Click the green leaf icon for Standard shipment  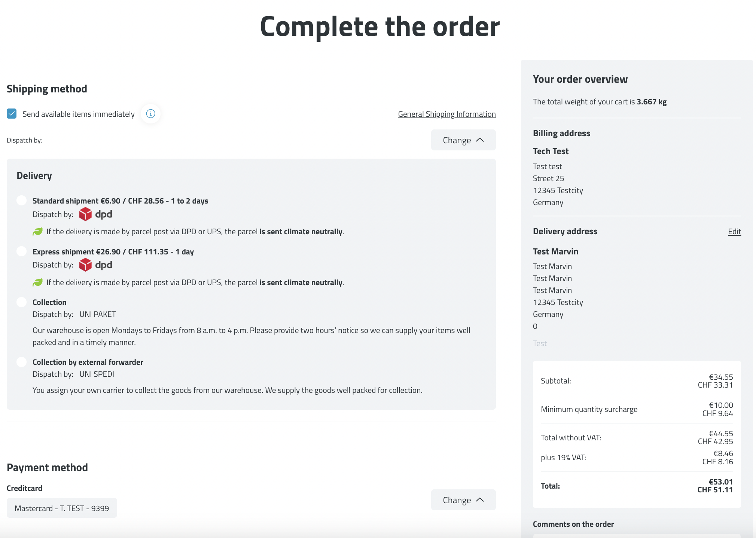(37, 232)
